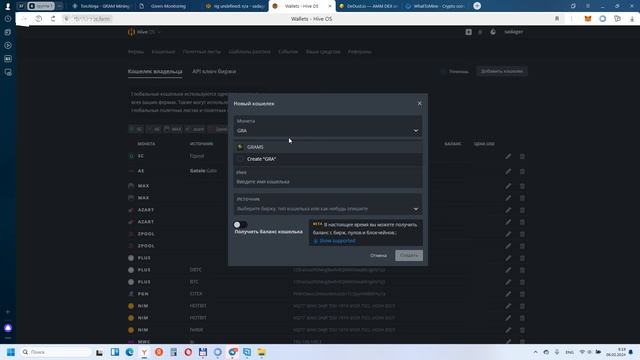This screenshot has width=640, height=360.
Task: Click the Отмена cancel button
Action: click(x=378, y=256)
